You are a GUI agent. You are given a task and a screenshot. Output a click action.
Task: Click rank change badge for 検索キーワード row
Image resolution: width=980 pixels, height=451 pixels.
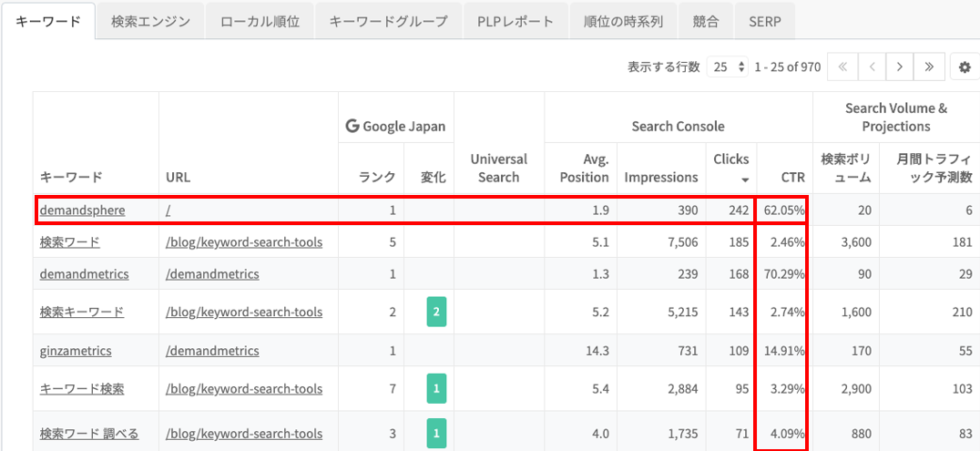pyautogui.click(x=435, y=312)
